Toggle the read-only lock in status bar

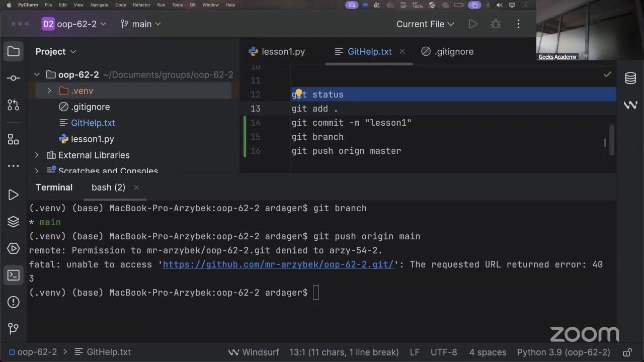point(627,352)
